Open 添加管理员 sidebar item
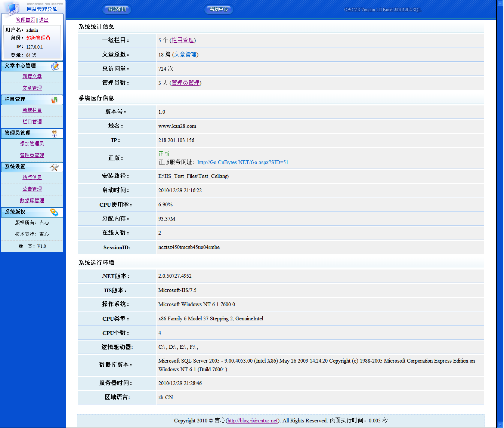Screen dimensions: 504x428 (32, 144)
